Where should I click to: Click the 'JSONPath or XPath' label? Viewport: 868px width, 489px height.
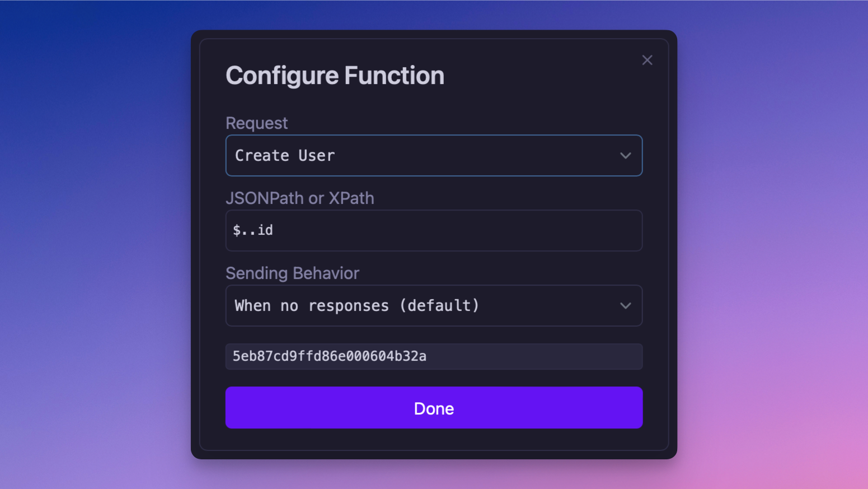point(299,198)
